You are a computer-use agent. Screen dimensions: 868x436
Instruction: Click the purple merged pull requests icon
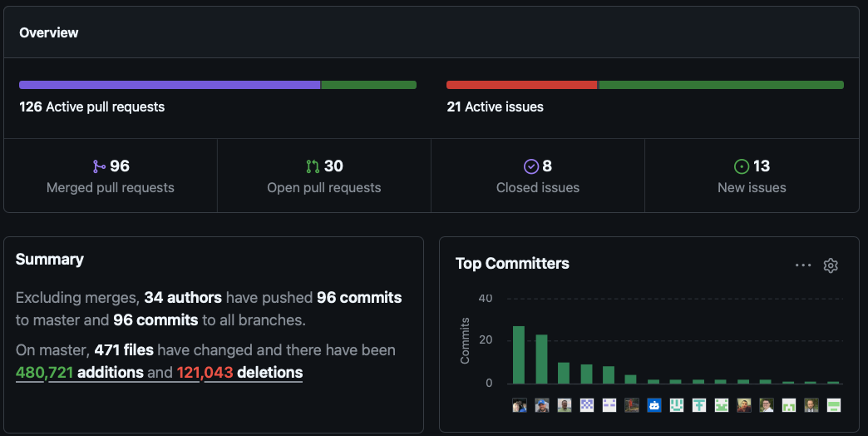point(99,166)
